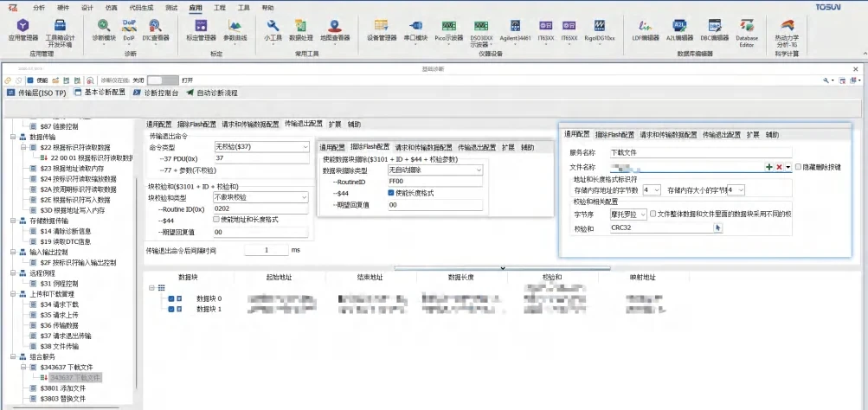Collapse the 组合服务 tree group
Screen dimensions: 868x410
click(14, 357)
